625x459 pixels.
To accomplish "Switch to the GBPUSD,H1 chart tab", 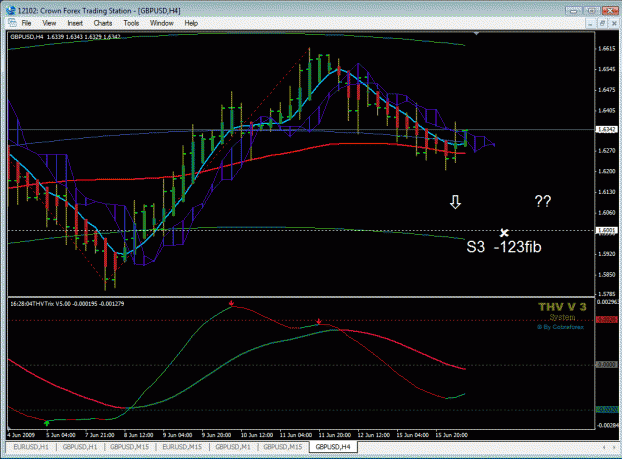I will tap(80, 447).
